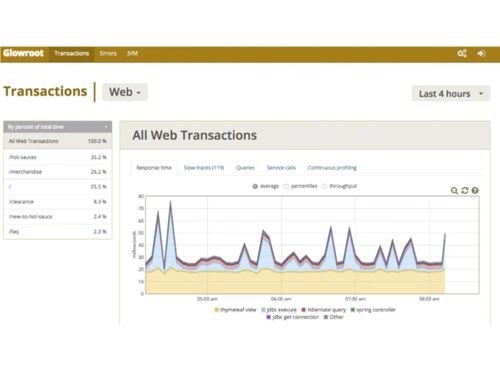Select the average radio button
500x375 pixels.
pos(255,186)
